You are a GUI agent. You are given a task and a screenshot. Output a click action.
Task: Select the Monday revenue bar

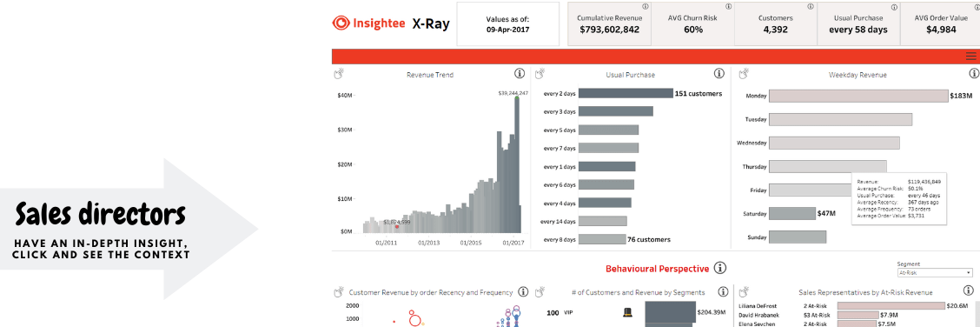[858, 96]
